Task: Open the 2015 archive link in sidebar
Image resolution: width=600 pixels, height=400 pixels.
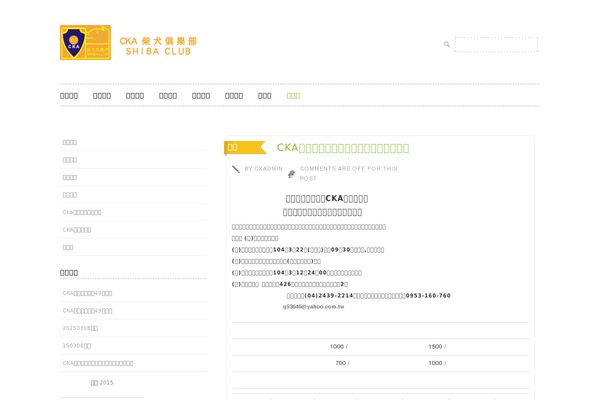Action: (102, 382)
